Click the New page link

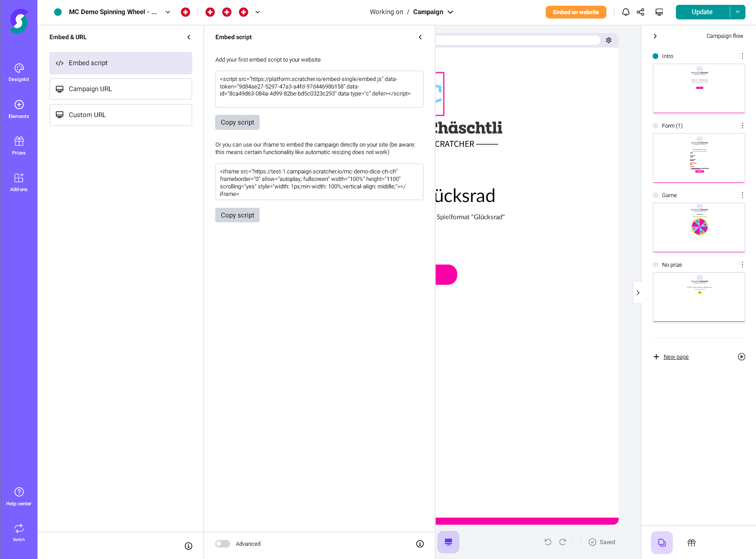(x=676, y=357)
